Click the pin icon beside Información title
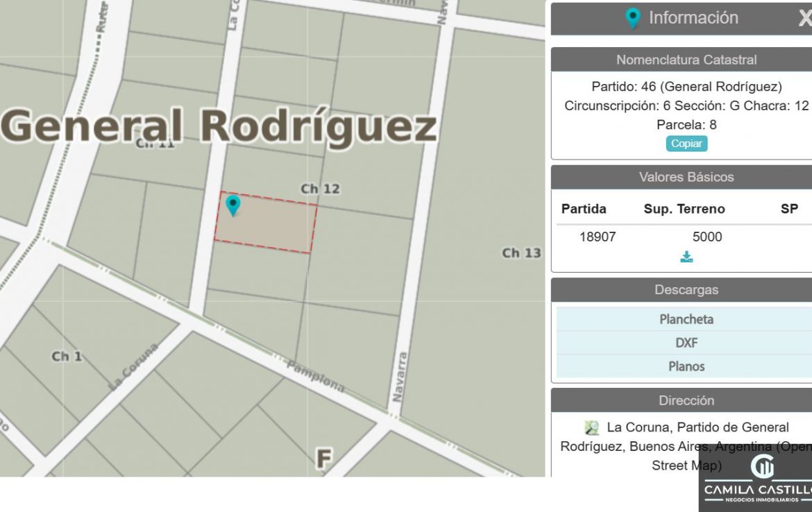 click(632, 18)
